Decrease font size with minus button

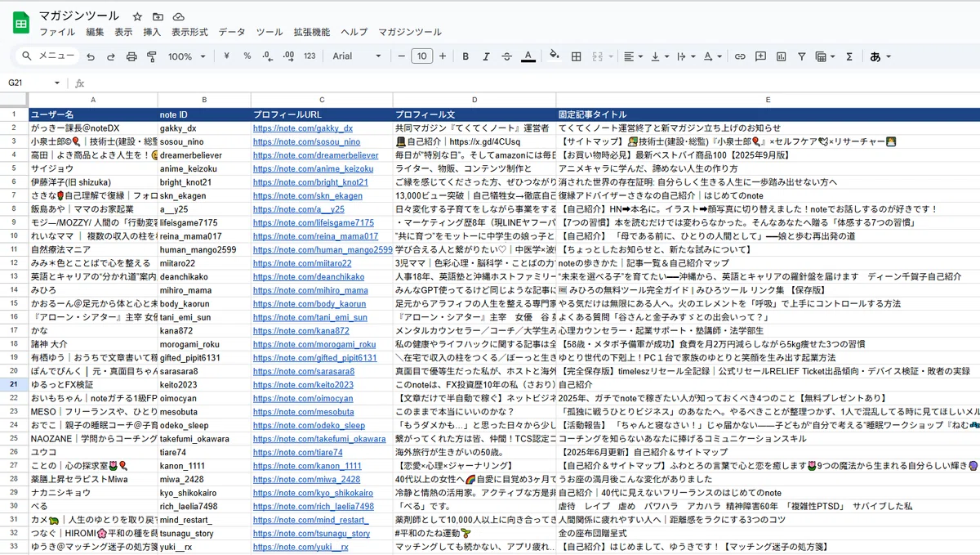[401, 56]
